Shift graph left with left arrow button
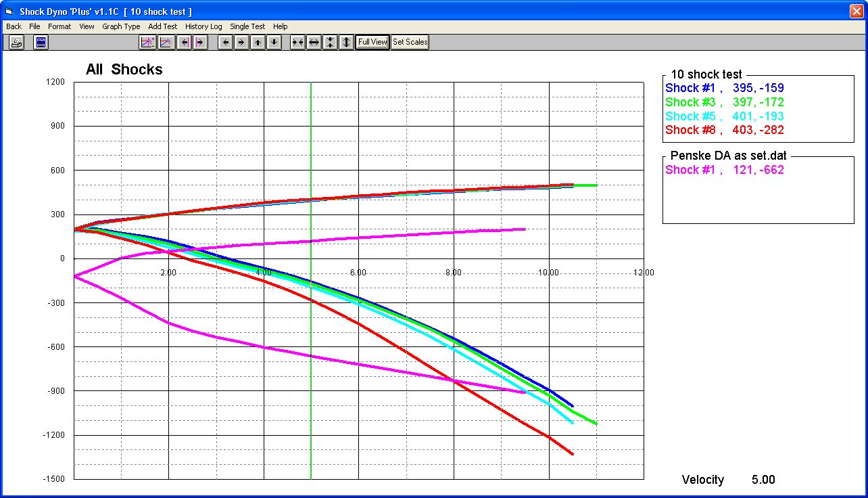Image resolution: width=868 pixels, height=498 pixels. (x=226, y=43)
